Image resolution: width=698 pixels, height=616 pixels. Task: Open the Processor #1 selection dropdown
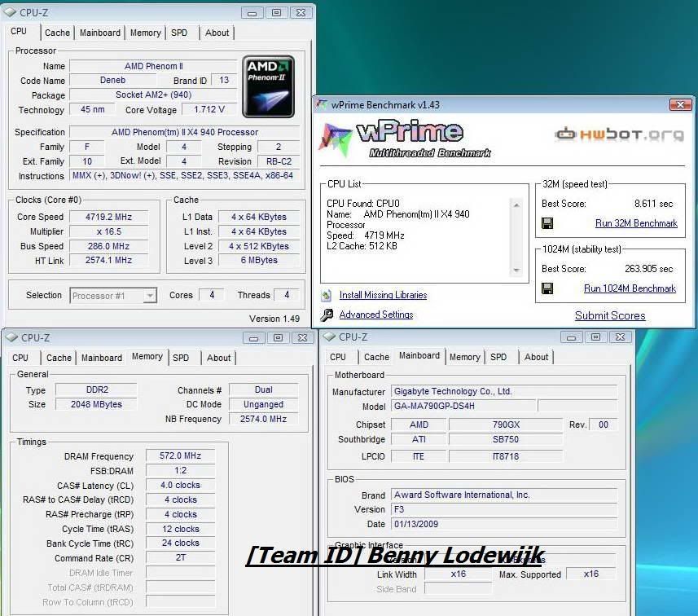pyautogui.click(x=113, y=296)
